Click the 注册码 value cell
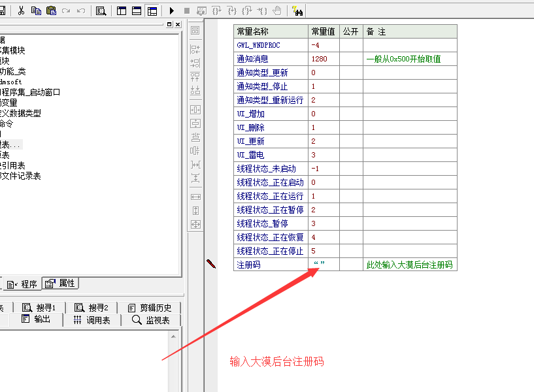The width and height of the screenshot is (534, 392). (x=324, y=265)
